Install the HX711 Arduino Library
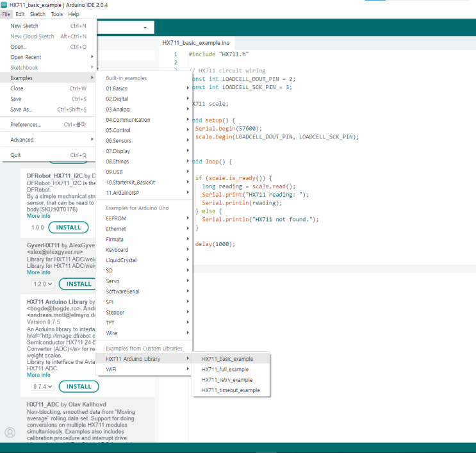 click(79, 387)
